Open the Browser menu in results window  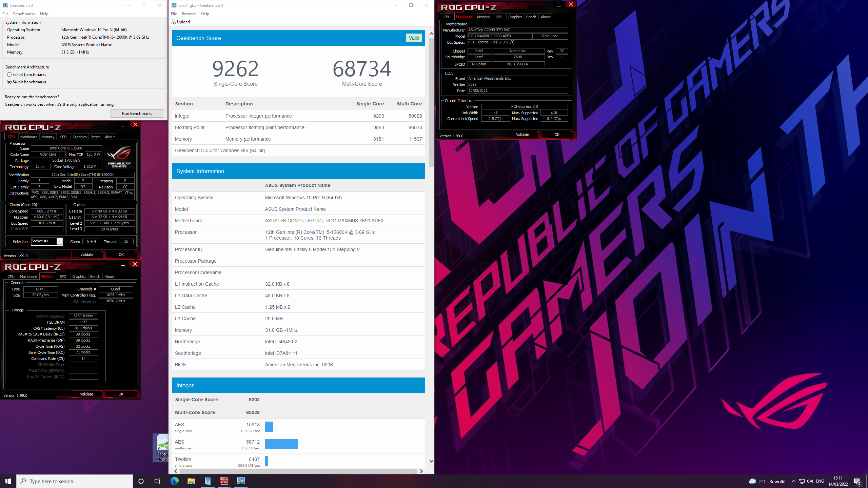pyautogui.click(x=189, y=14)
